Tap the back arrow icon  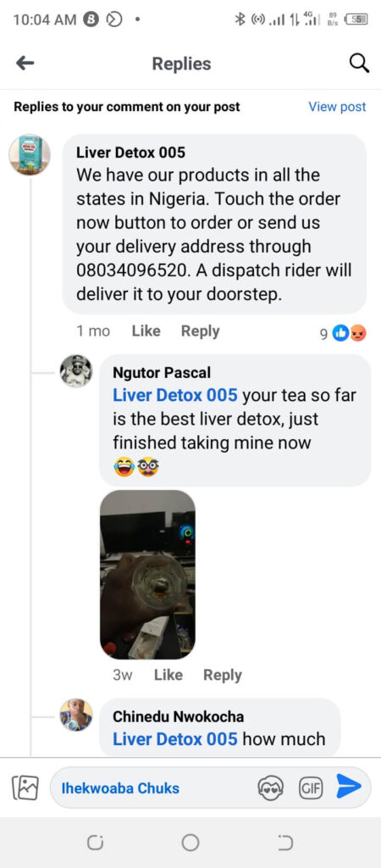(x=25, y=64)
